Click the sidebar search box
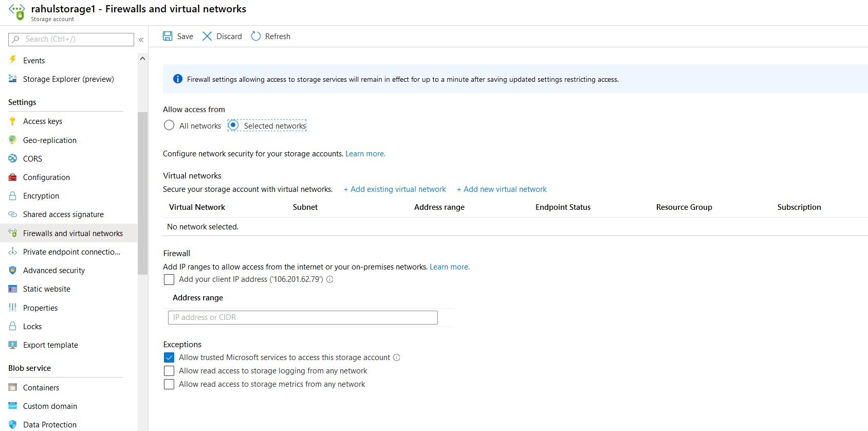Screen dimensions: 868x431 [71, 39]
